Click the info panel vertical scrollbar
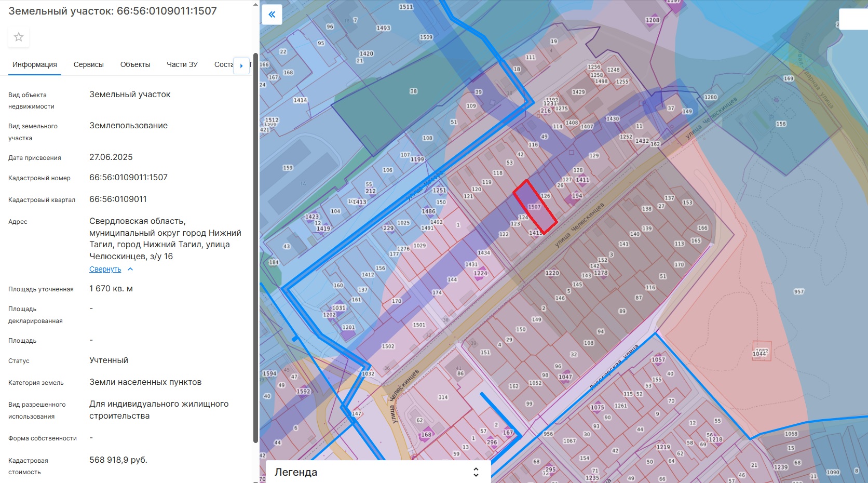 255,248
